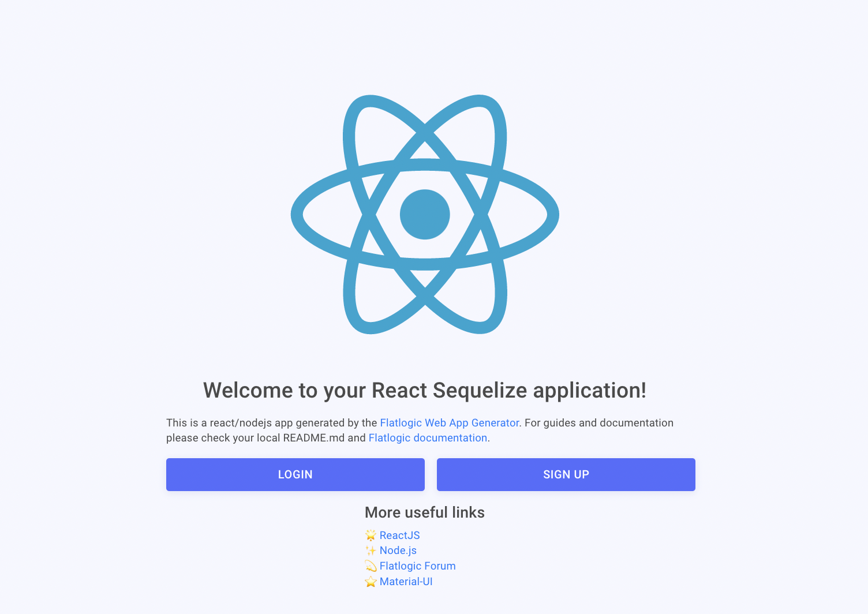The height and width of the screenshot is (614, 868).
Task: Open the Flatlogic Web App Generator link
Action: pos(449,423)
